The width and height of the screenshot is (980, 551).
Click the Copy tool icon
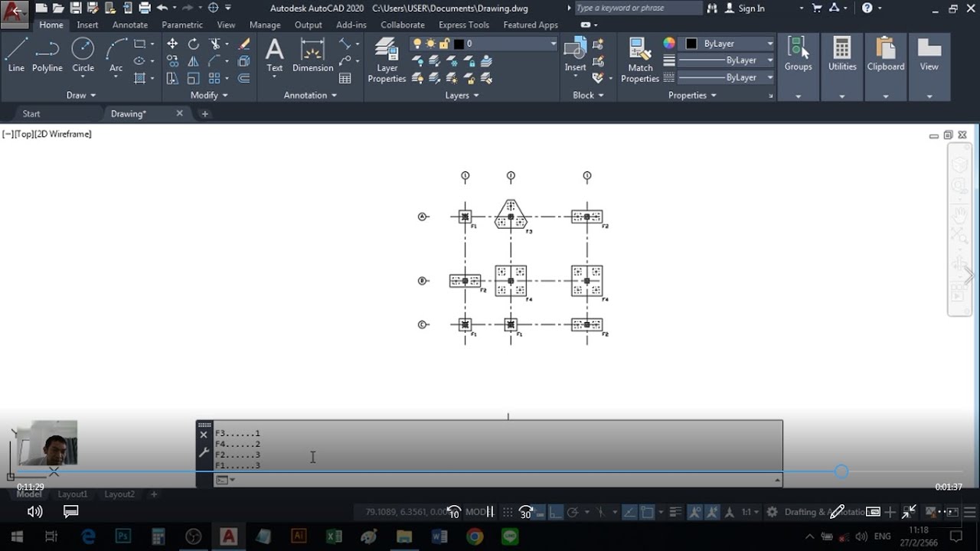pyautogui.click(x=172, y=61)
